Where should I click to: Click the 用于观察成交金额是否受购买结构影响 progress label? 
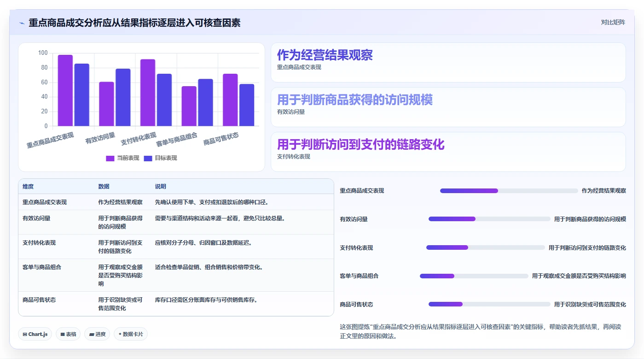(x=579, y=276)
